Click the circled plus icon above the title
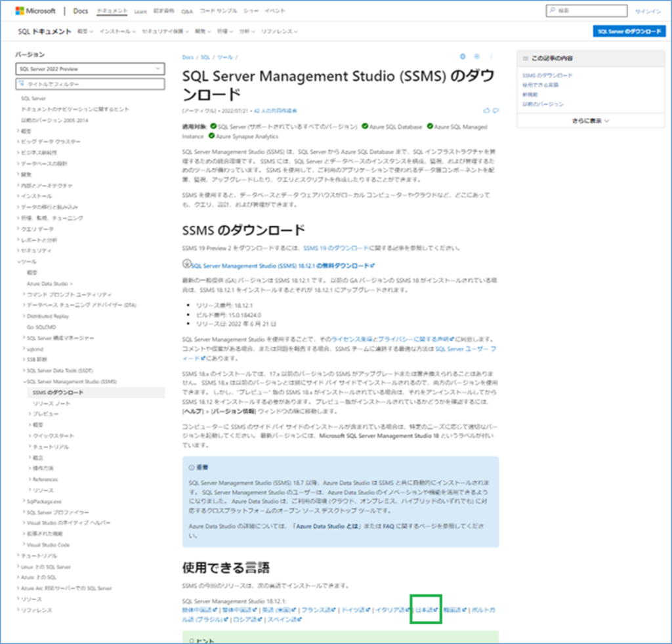672x644 pixels. point(476,56)
